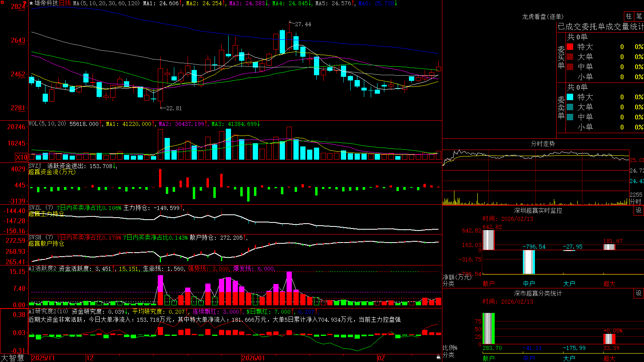644x362 pixels.
Task: Click the 02 month marker on the axis
Action: pyautogui.click(x=381, y=358)
